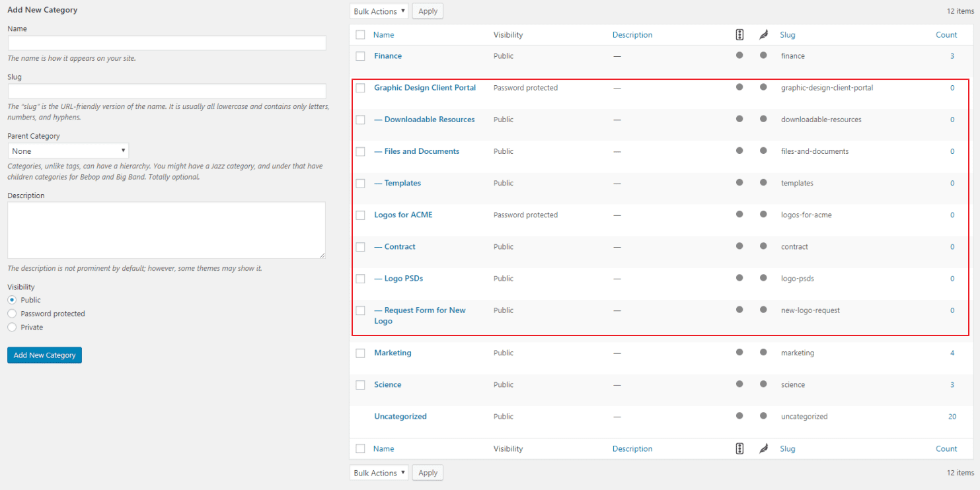The width and height of the screenshot is (980, 490).
Task: Sort the table by the Count column
Action: coord(946,34)
